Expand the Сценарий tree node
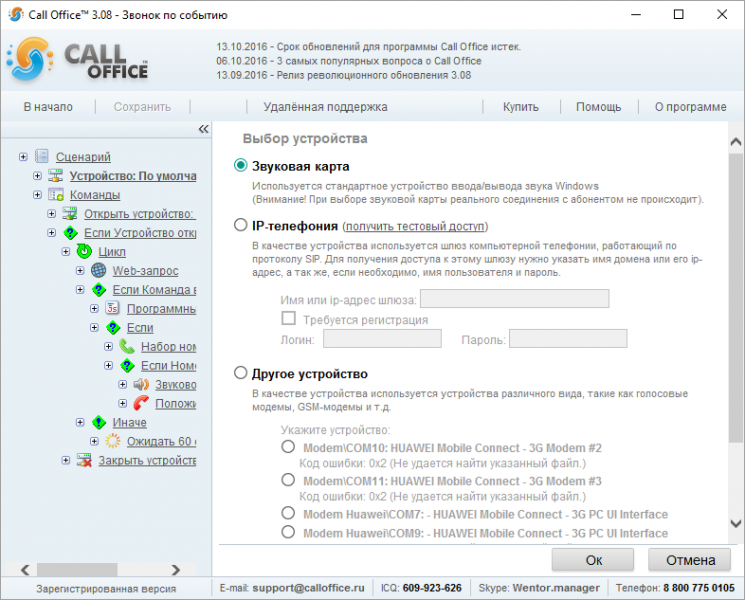 click(23, 156)
